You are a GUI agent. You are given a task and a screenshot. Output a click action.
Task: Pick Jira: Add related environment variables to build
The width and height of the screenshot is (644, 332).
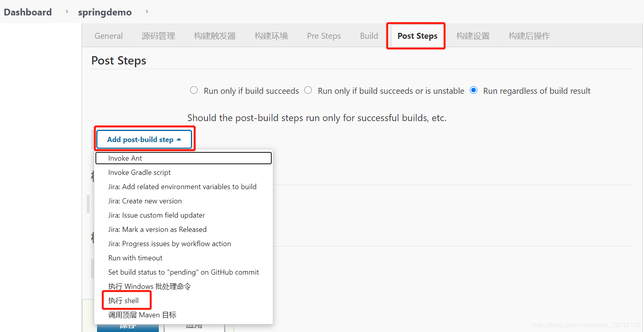pyautogui.click(x=183, y=187)
